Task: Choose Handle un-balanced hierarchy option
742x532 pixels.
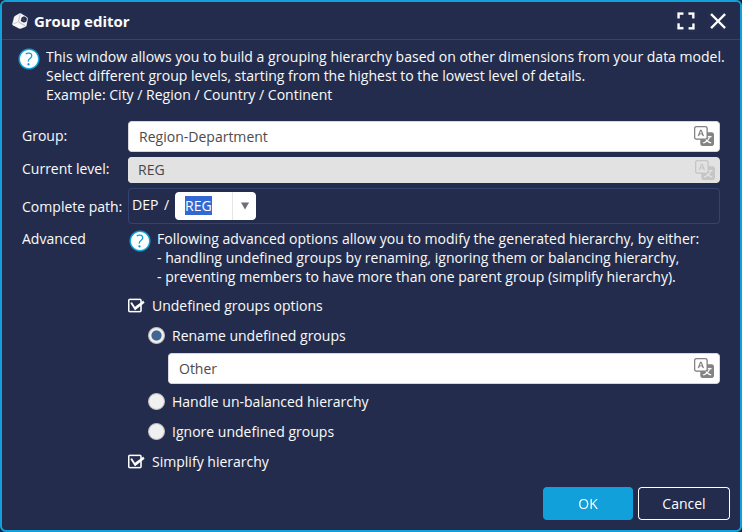Action: [157, 402]
